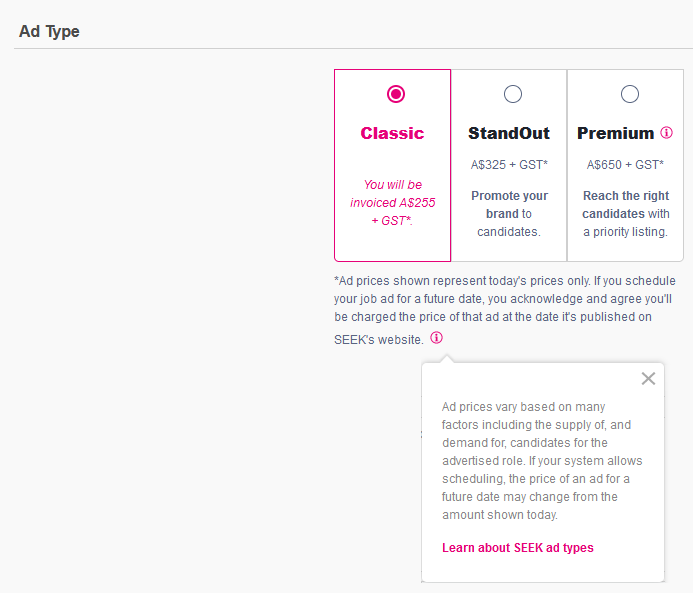Click the Ad Type section heading
The width and height of the screenshot is (693, 593).
(49, 32)
